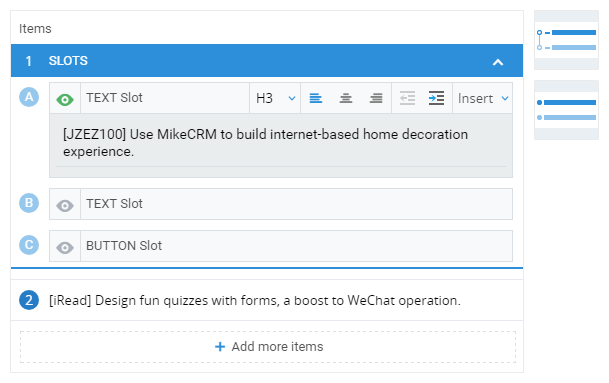Click the TEXT Slot label in slot A
The width and height of the screenshot is (609, 383).
114,98
